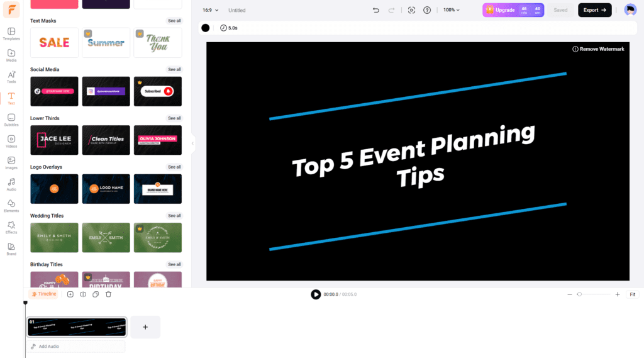Screen dimensions: 644x358
Task: Open the Media sidebar panel
Action: pos(11,55)
